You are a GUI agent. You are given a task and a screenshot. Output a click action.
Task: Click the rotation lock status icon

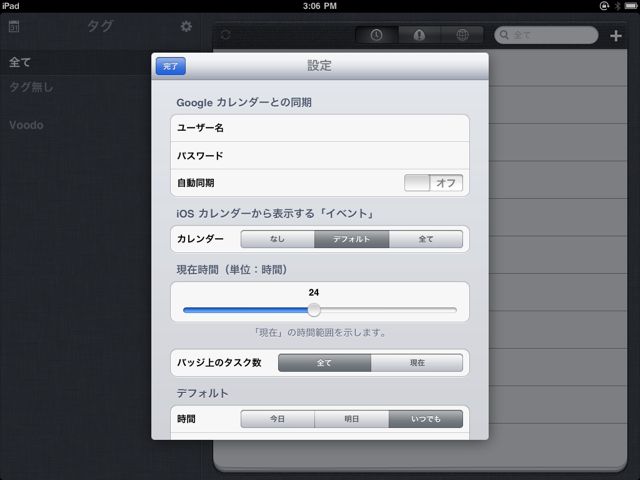click(x=604, y=6)
